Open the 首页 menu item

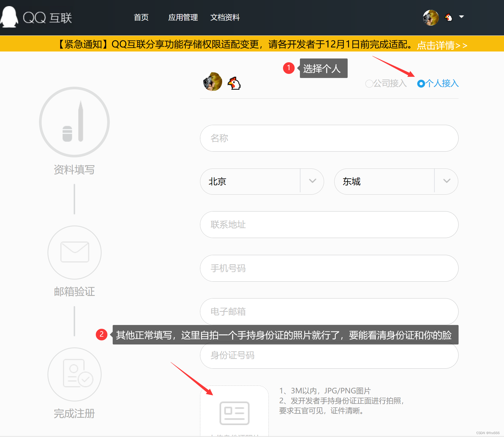pyautogui.click(x=141, y=17)
